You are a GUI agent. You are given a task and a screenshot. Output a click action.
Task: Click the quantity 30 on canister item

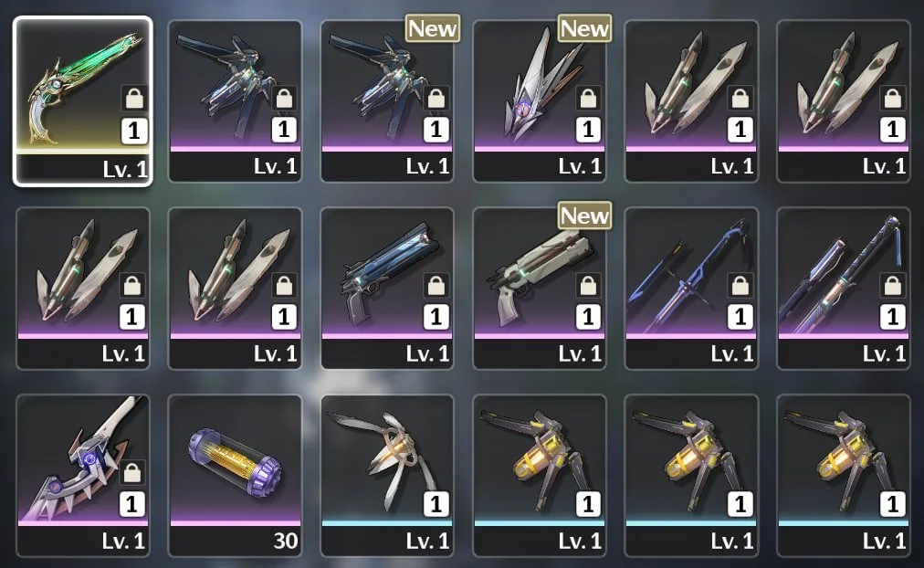pos(286,541)
